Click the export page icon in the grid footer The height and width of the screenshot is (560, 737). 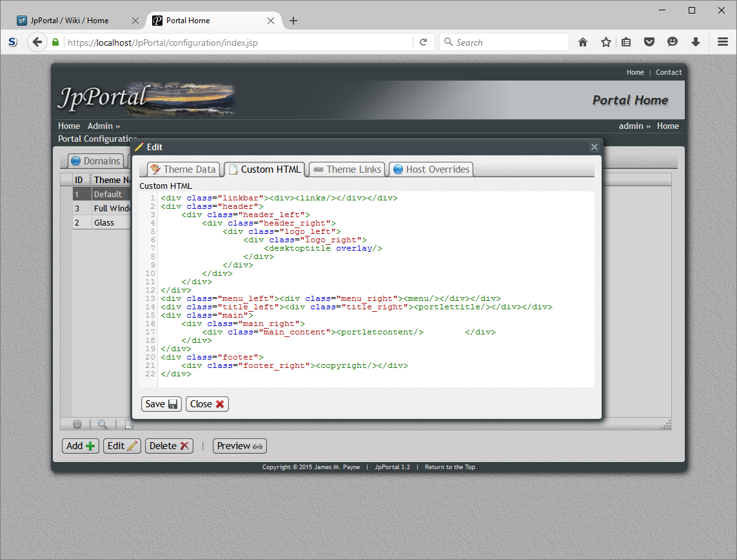pyautogui.click(x=129, y=424)
